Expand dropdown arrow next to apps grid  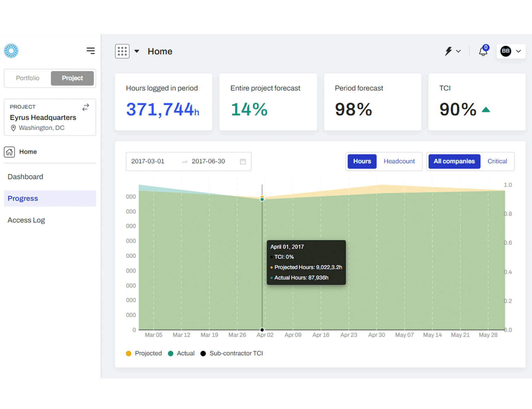137,51
